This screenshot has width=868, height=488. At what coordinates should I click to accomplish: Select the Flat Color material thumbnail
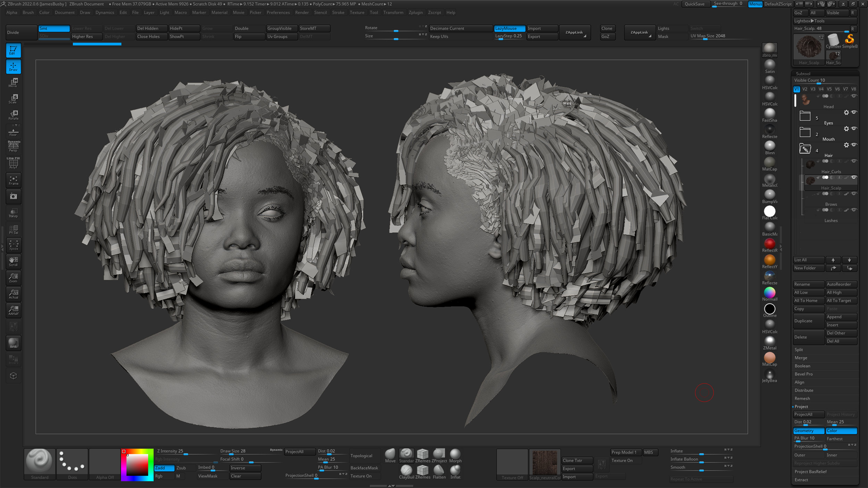(x=770, y=211)
